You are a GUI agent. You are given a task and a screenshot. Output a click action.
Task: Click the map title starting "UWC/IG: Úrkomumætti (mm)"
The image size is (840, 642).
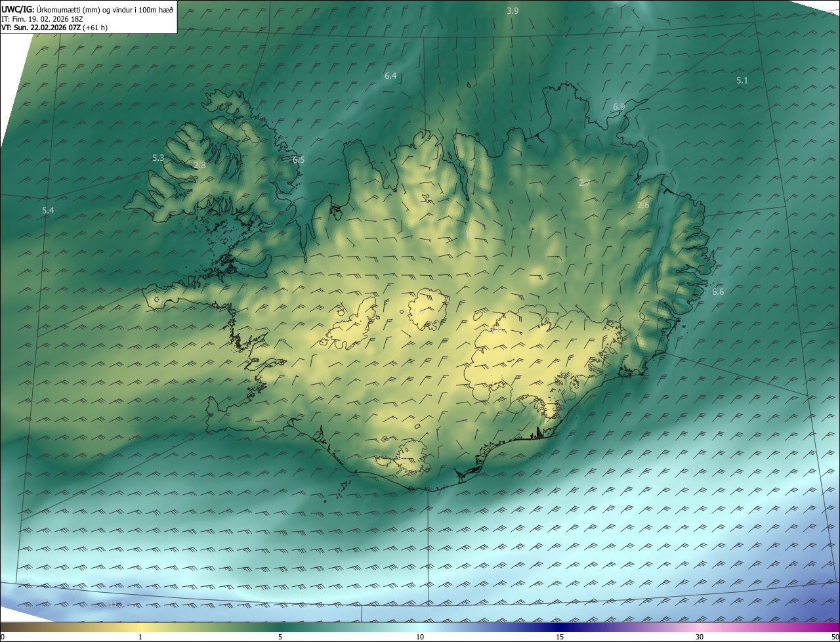[87, 9]
